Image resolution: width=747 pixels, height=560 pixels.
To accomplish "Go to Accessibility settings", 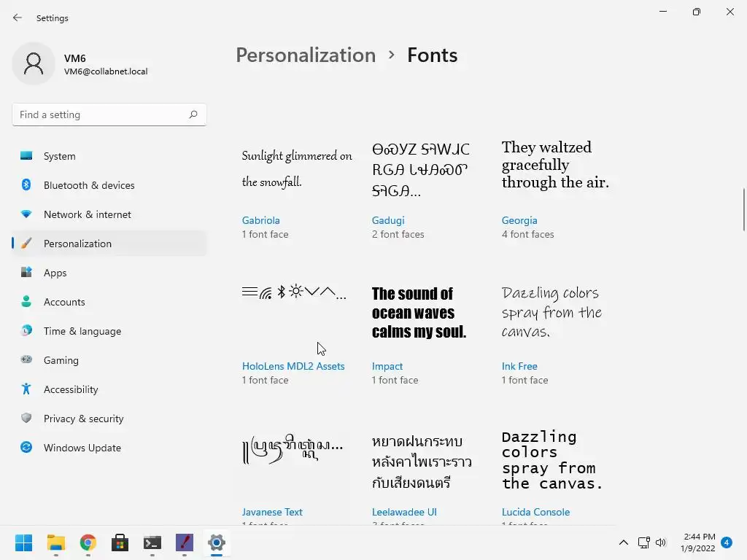I will coord(109,389).
